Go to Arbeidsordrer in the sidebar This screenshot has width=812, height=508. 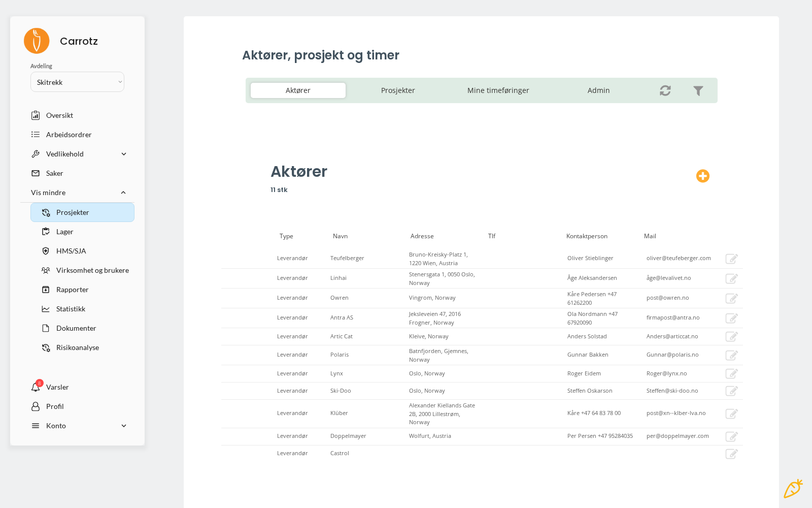[x=69, y=135]
